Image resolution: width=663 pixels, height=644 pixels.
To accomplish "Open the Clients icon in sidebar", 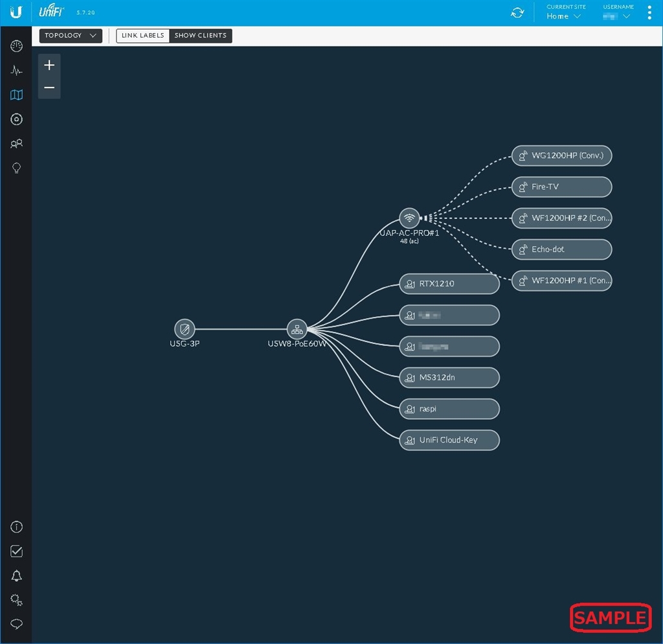I will (16, 144).
